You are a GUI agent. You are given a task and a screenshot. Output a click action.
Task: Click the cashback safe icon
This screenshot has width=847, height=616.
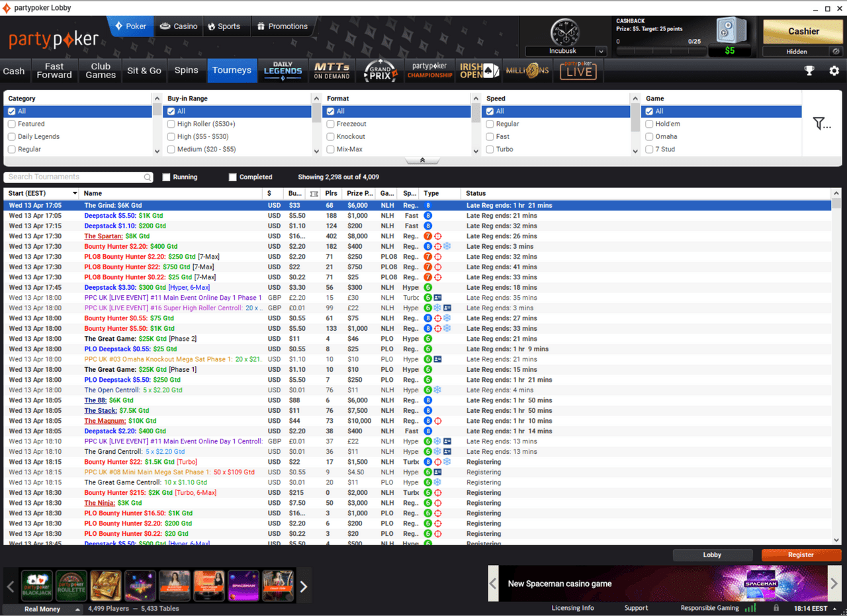click(731, 31)
